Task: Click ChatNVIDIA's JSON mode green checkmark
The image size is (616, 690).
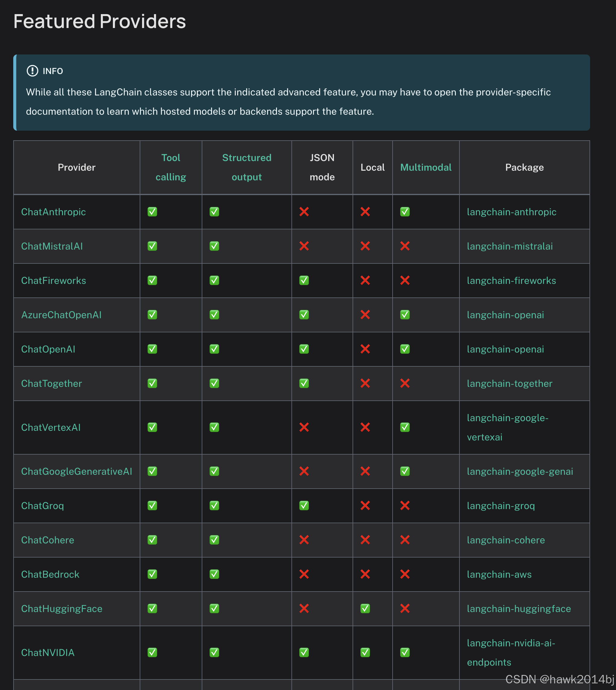Action: [x=304, y=652]
